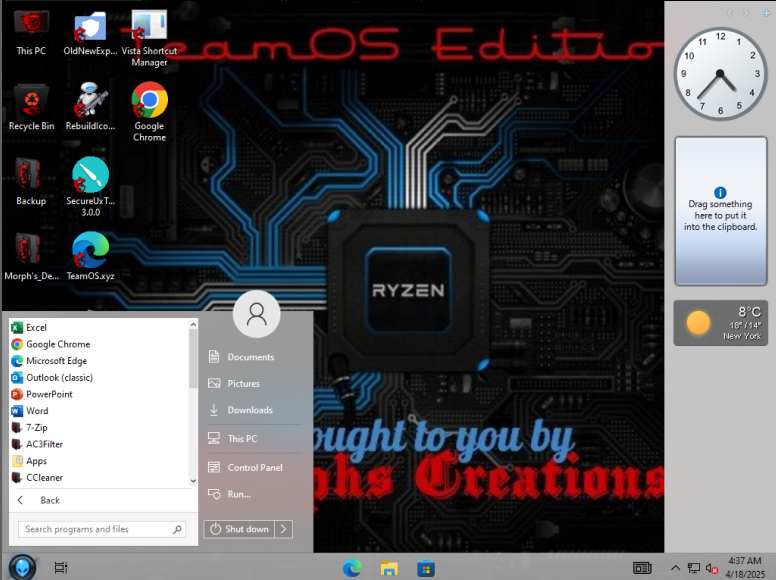Click the search magnifier icon

[178, 529]
